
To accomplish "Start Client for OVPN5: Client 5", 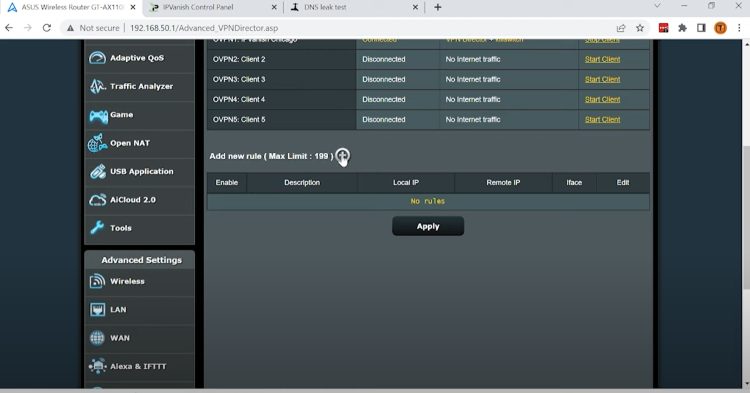I will click(x=602, y=120).
